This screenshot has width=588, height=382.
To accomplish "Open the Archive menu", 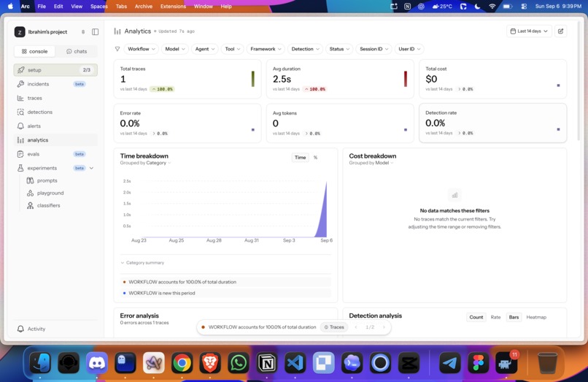I will click(x=144, y=7).
